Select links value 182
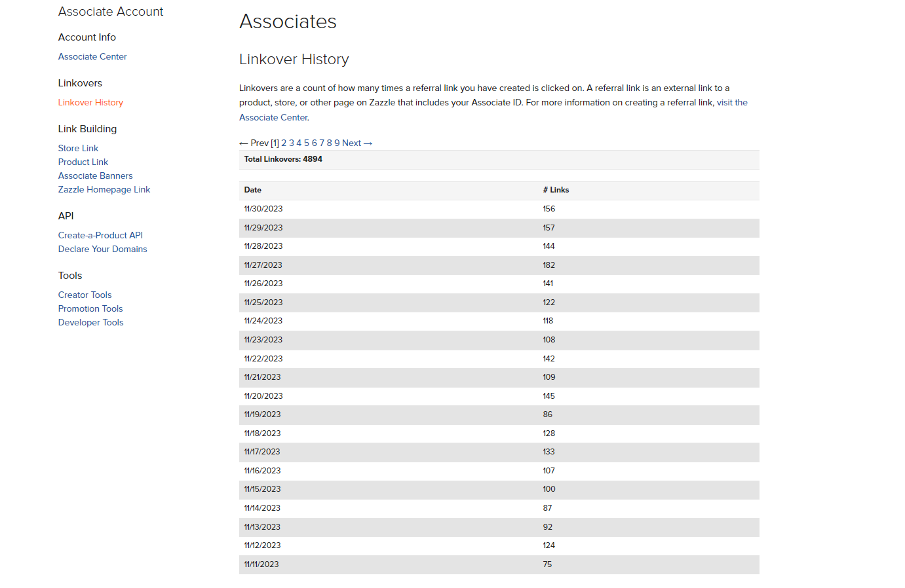Screen dimensions: 905x588 pyautogui.click(x=549, y=265)
